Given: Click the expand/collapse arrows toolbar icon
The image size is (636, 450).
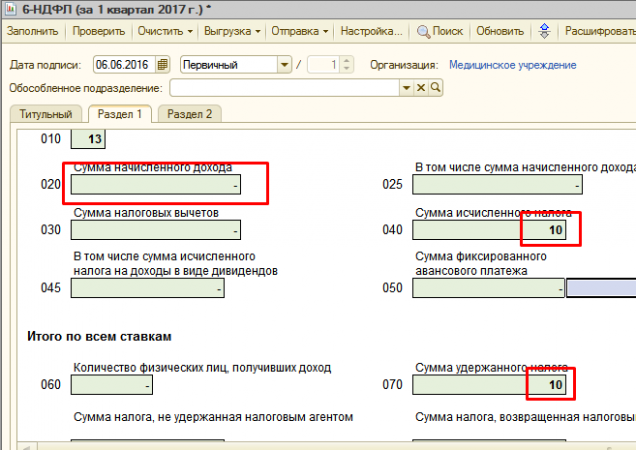Looking at the screenshot, I should [x=544, y=31].
